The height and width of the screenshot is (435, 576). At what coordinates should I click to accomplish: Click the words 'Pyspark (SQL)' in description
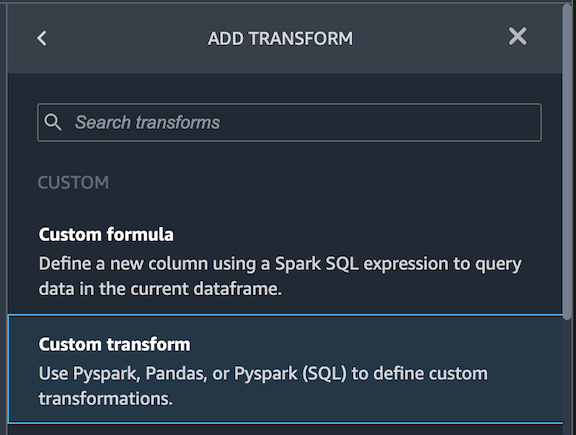click(291, 374)
